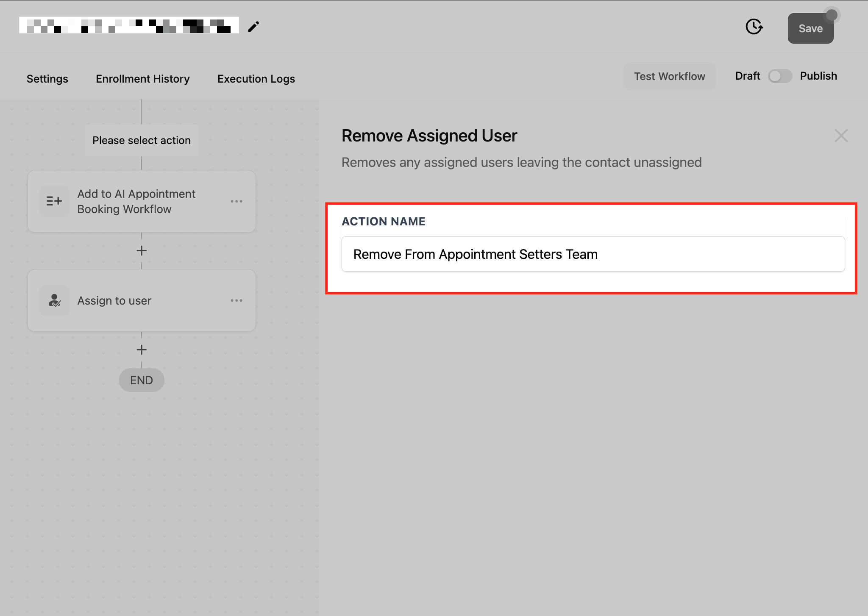Toggle the Draft/Publish switch

pos(780,76)
